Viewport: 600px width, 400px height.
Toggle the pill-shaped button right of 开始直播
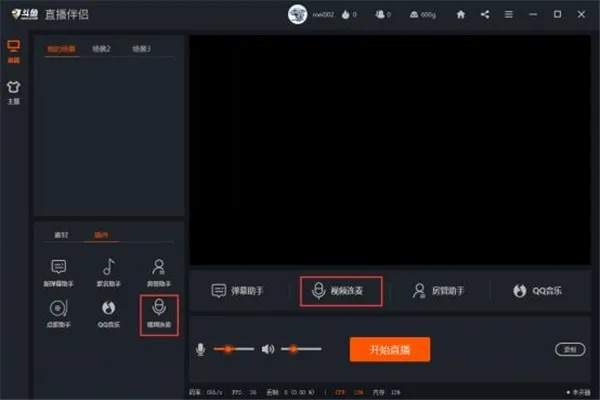click(567, 349)
